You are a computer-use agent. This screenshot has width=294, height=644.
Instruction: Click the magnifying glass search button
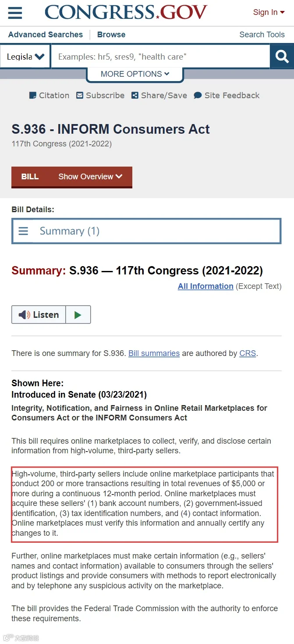[x=282, y=57]
